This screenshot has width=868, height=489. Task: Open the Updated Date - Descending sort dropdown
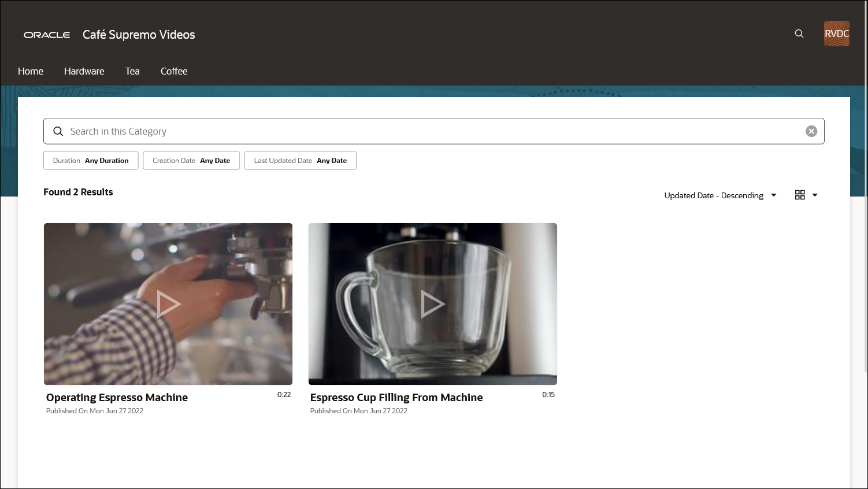tap(719, 195)
